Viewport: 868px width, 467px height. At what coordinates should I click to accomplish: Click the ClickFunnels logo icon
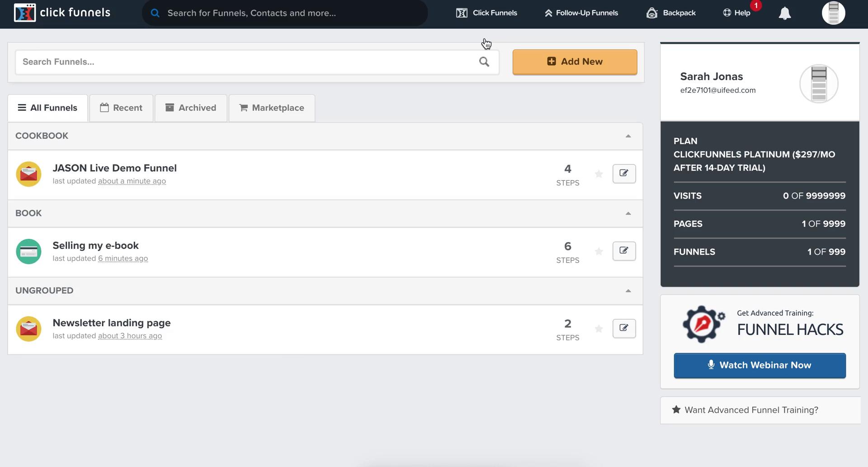click(x=24, y=13)
